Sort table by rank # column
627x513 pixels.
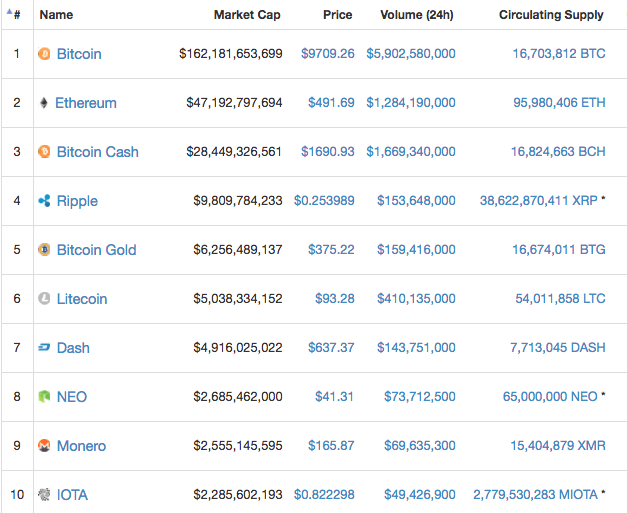coord(17,15)
